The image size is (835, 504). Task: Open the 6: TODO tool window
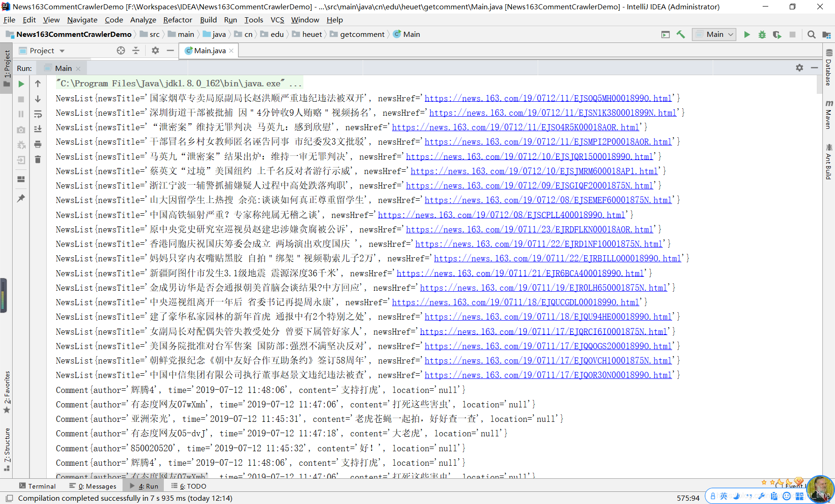189,486
